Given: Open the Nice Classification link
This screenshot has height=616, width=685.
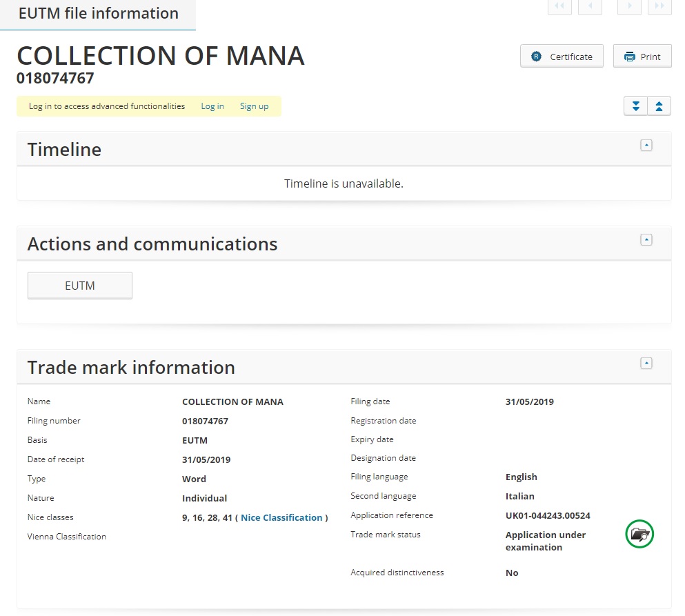Looking at the screenshot, I should 281,517.
